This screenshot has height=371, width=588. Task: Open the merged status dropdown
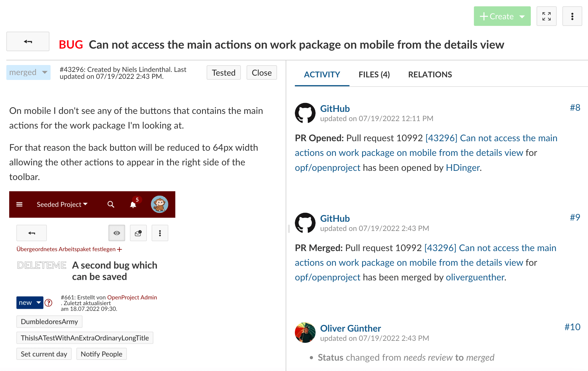tap(28, 72)
